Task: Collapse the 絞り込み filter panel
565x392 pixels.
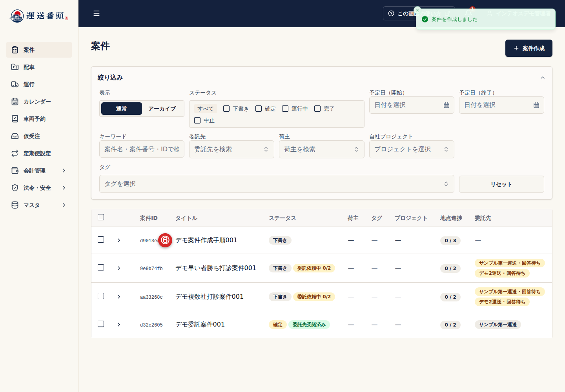Action: coord(543,78)
